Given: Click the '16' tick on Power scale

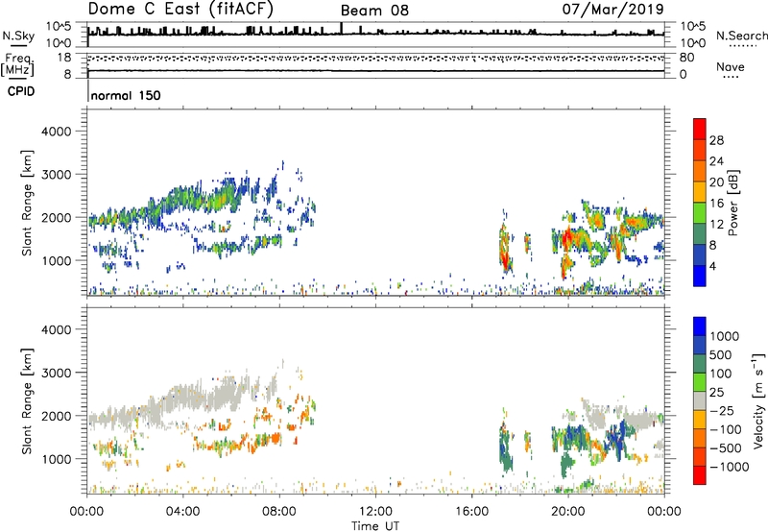Looking at the screenshot, I should (716, 204).
